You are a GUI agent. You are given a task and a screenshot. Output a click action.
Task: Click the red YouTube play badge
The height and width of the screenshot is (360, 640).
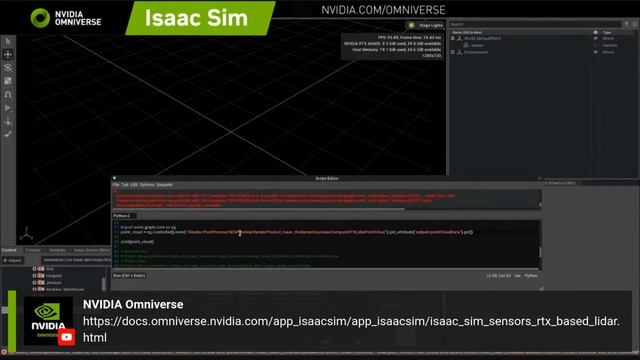pyautogui.click(x=67, y=337)
